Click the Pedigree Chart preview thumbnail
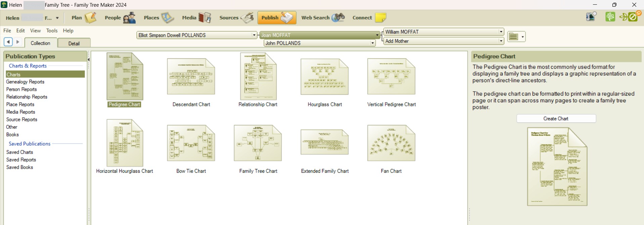This screenshot has width=644, height=225. click(x=557, y=167)
